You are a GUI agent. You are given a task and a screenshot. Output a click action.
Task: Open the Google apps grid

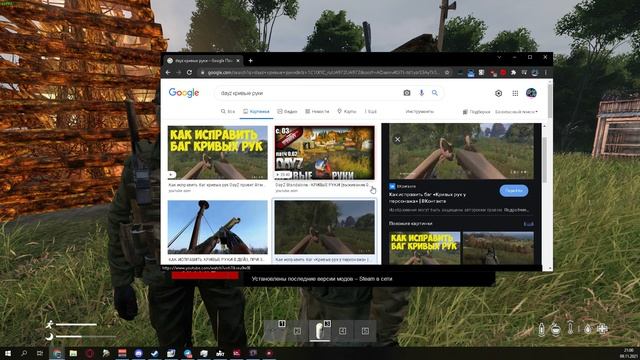pyautogui.click(x=515, y=93)
